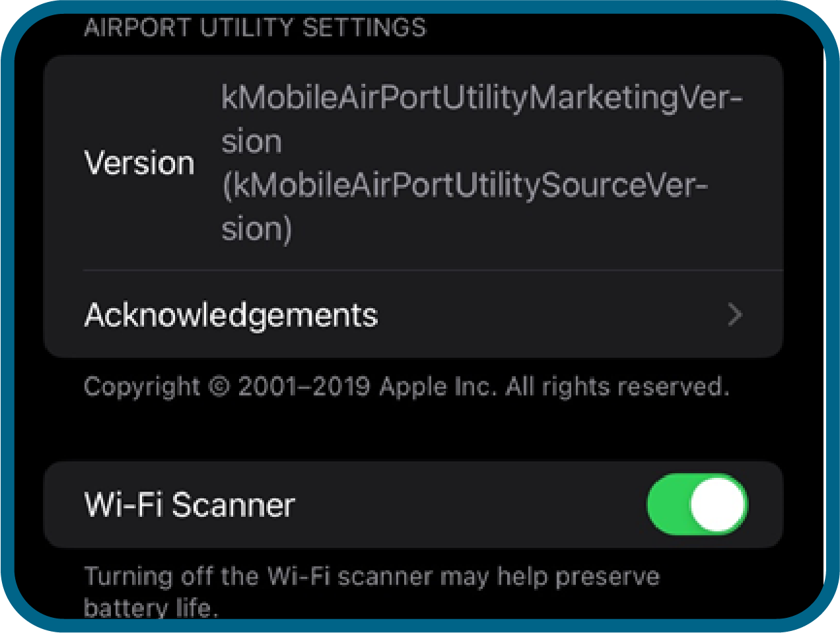The height and width of the screenshot is (633, 840).
Task: Tap the Wi-Fi scanner battery life note
Action: point(372,591)
